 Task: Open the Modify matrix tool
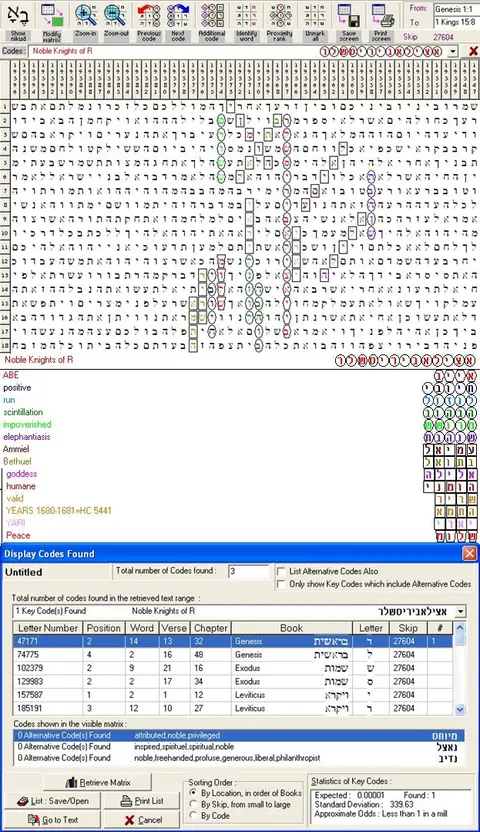[51, 22]
